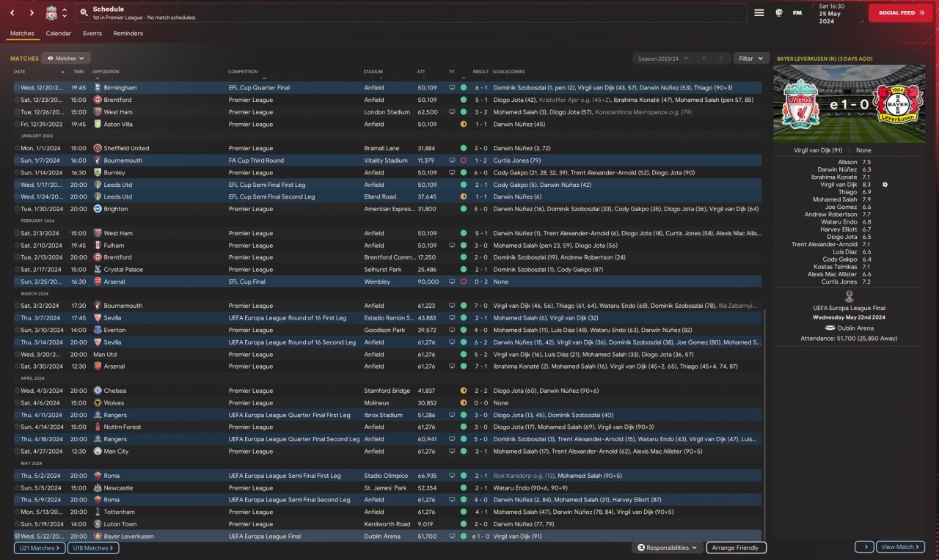The height and width of the screenshot is (560, 939).
Task: Switch to the Calendar tab
Action: click(59, 34)
